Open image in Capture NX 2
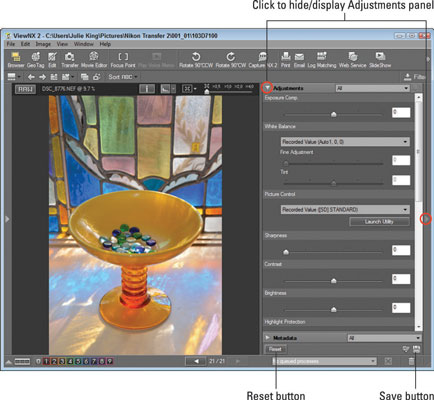This screenshot has width=434, height=400. [263, 60]
